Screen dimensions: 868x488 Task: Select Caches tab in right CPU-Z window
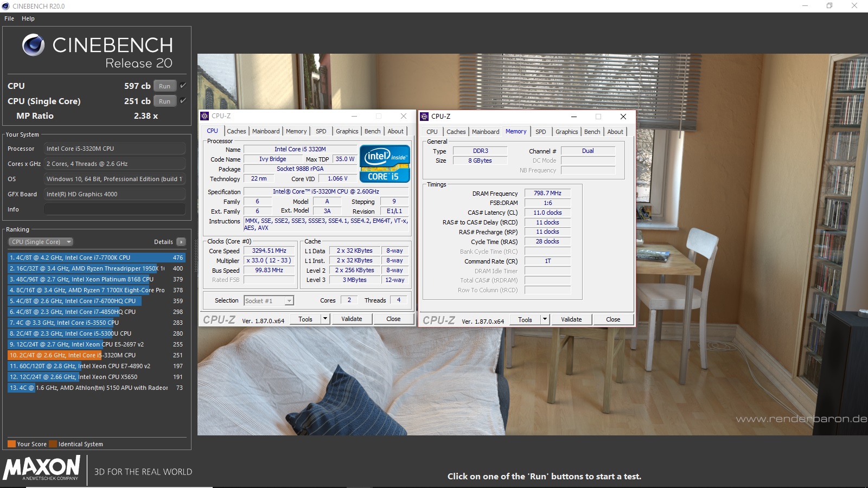pos(456,132)
